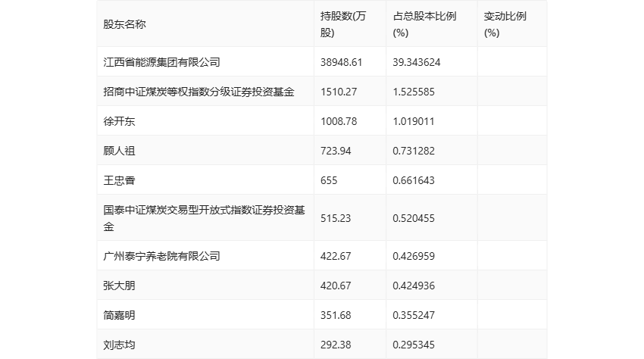The width and height of the screenshot is (644, 359).
Task: Select shareholder name 王忠香
Action: [119, 180]
